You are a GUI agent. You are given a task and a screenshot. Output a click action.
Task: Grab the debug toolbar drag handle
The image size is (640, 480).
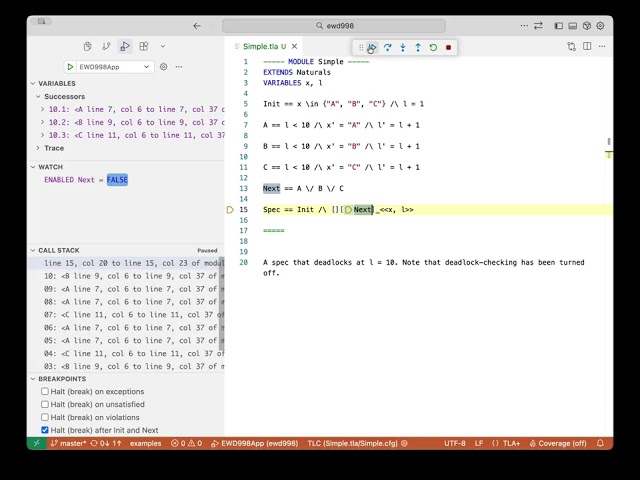pos(361,47)
